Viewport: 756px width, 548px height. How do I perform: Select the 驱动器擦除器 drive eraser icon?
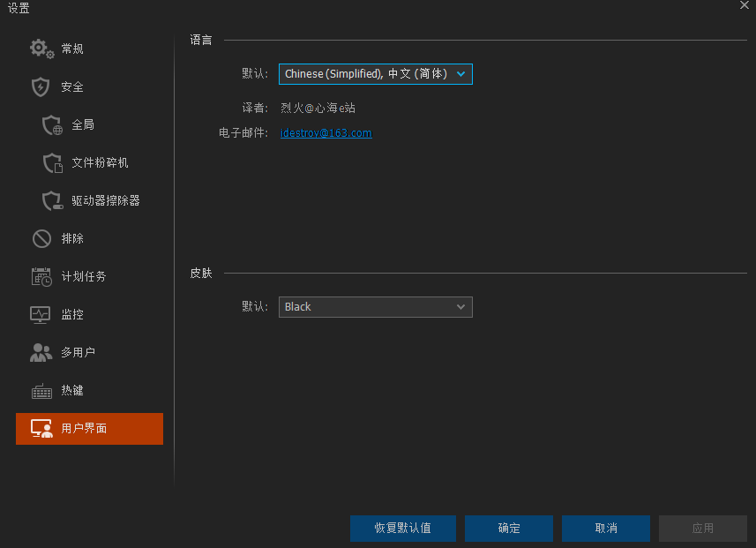pos(51,200)
